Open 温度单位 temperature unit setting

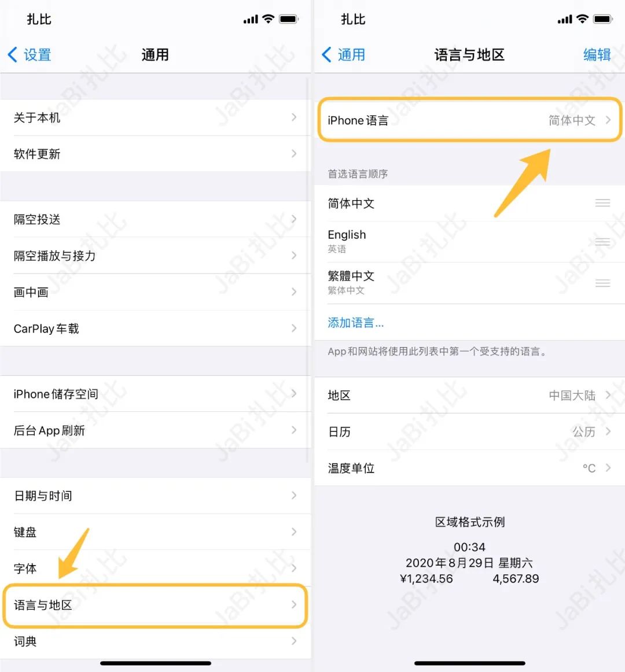(469, 468)
